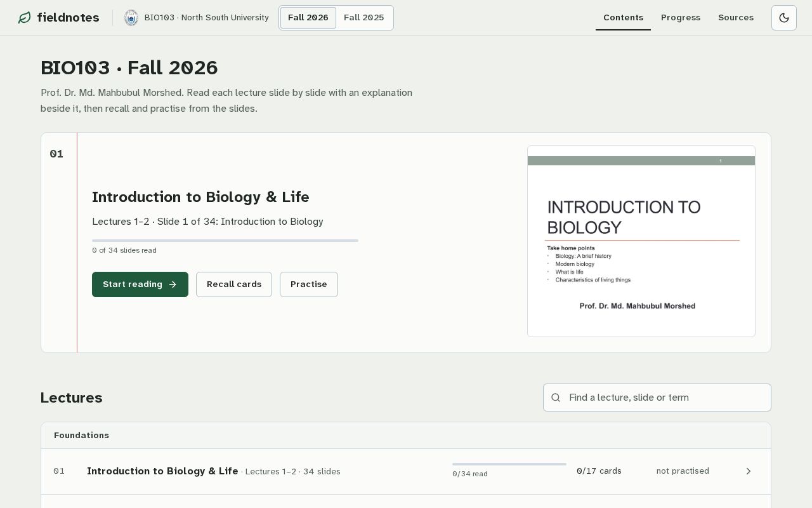Viewport: 812px width, 508px height.
Task: Click the Lectures 1–2 · Slide 1 of 34 subtitle
Action: [x=207, y=222]
